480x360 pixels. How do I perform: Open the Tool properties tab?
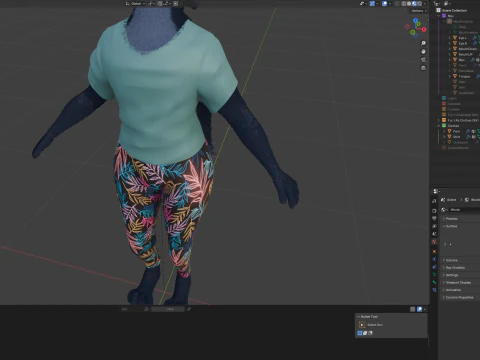pos(434,201)
